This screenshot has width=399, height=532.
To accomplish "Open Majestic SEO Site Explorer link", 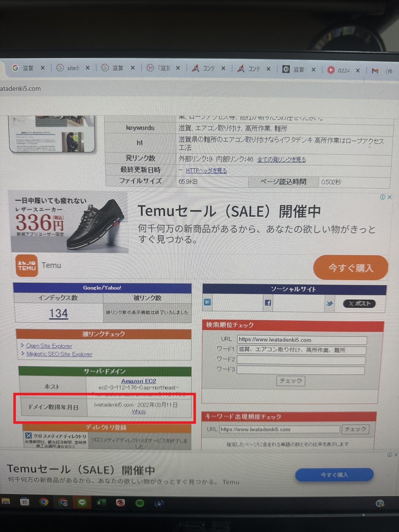I will pyautogui.click(x=59, y=354).
